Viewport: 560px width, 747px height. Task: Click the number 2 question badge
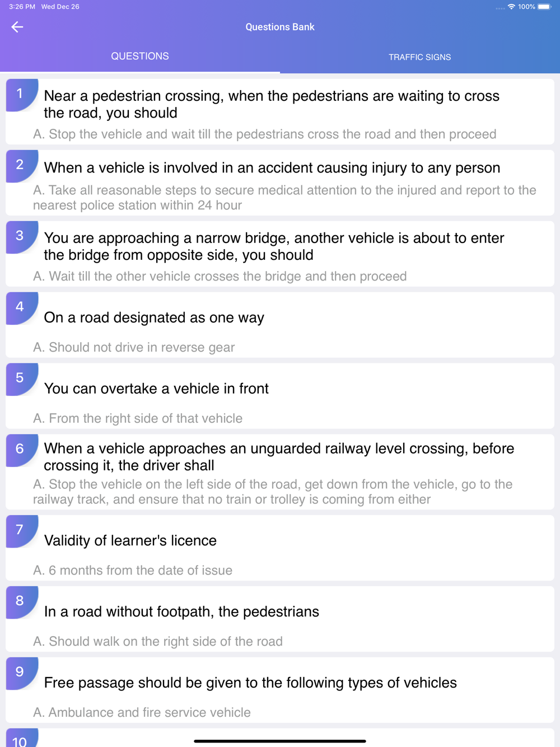pos(22,166)
